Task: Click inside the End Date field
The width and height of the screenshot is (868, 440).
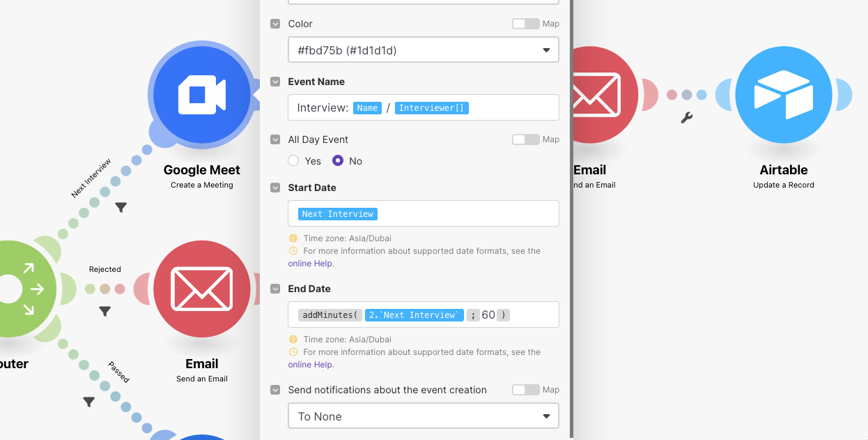Action: click(x=424, y=314)
